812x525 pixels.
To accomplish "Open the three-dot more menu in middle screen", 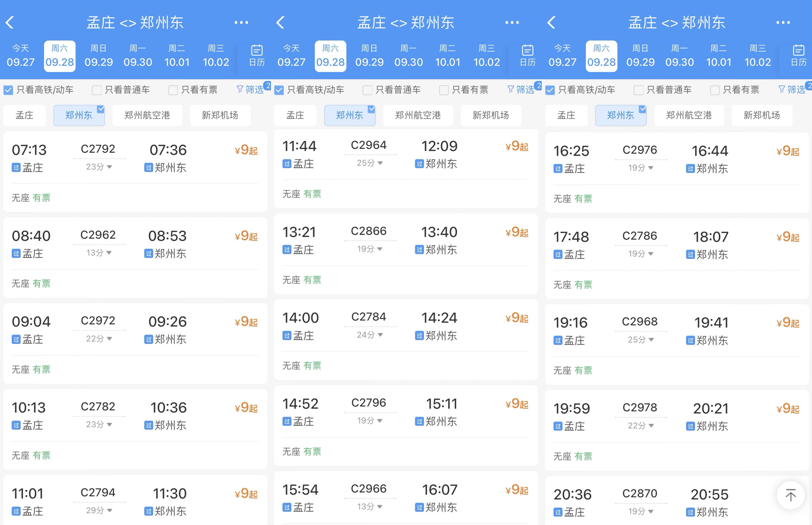I will tap(512, 23).
